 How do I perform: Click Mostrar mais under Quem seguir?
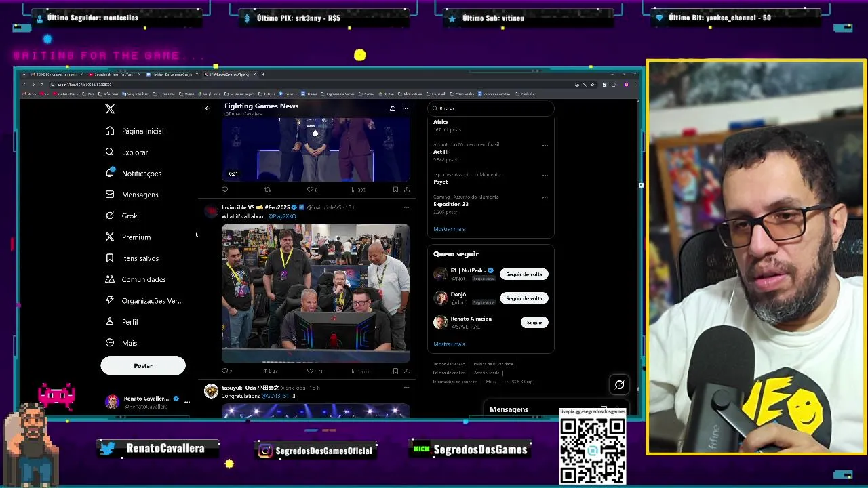[449, 344]
